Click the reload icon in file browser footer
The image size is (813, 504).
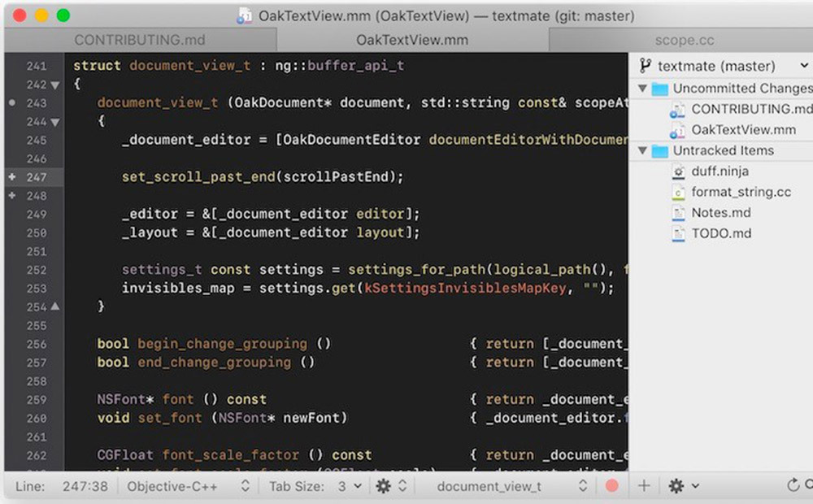pos(793,486)
